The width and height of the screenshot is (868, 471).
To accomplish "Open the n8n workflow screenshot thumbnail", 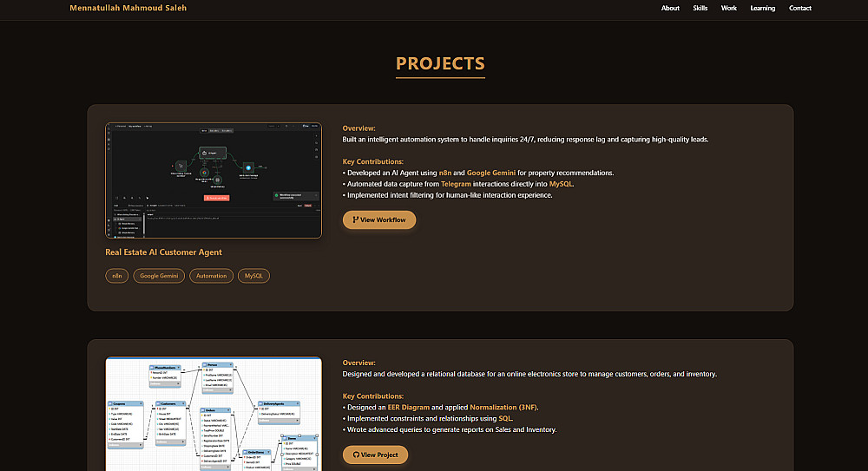I will click(214, 180).
